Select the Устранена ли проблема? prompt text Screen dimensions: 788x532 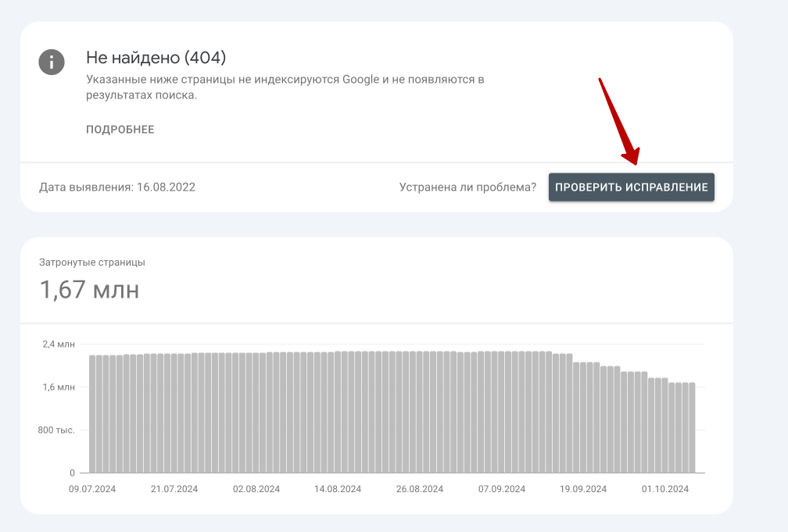click(x=467, y=187)
